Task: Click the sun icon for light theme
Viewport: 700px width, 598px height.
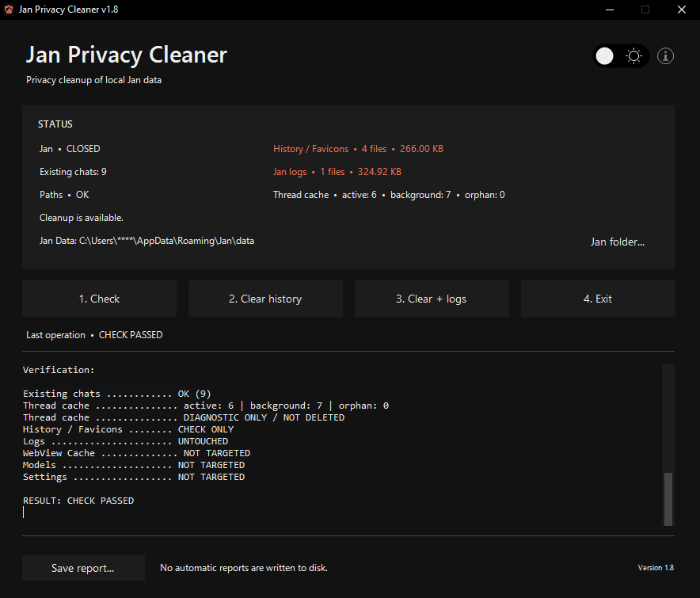Action: pos(633,56)
